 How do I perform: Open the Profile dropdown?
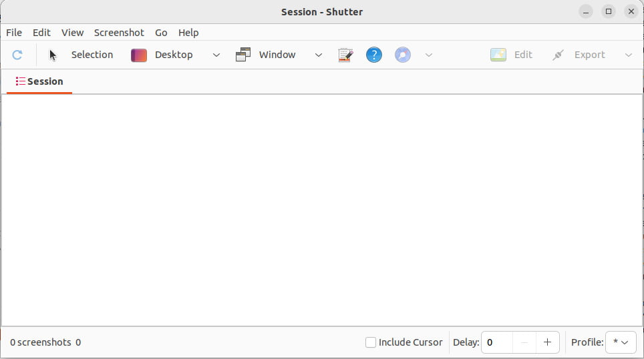(x=621, y=342)
